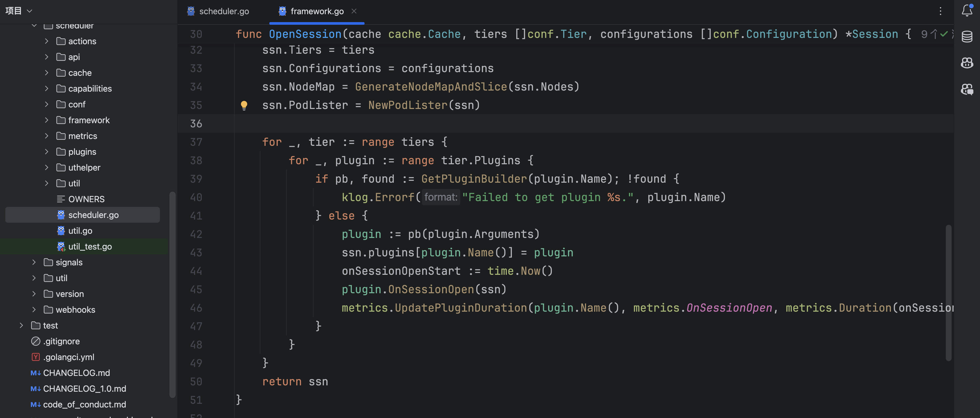The height and width of the screenshot is (418, 980).
Task: Open the Copilot Chat tool window icon
Action: 967,89
